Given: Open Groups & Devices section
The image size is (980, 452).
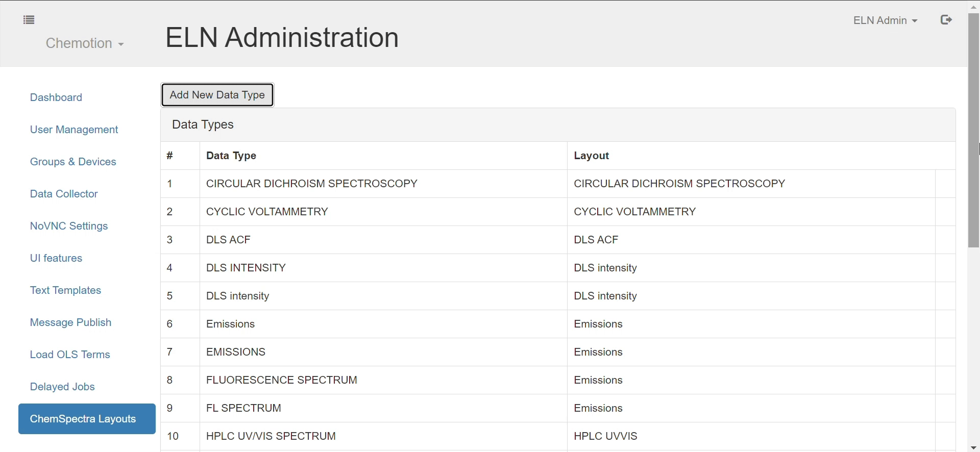Looking at the screenshot, I should click(73, 162).
